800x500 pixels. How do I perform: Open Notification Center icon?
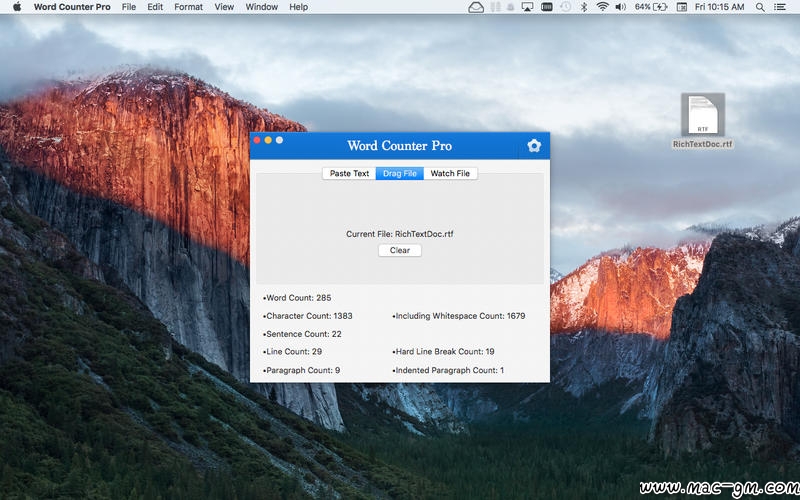point(780,7)
